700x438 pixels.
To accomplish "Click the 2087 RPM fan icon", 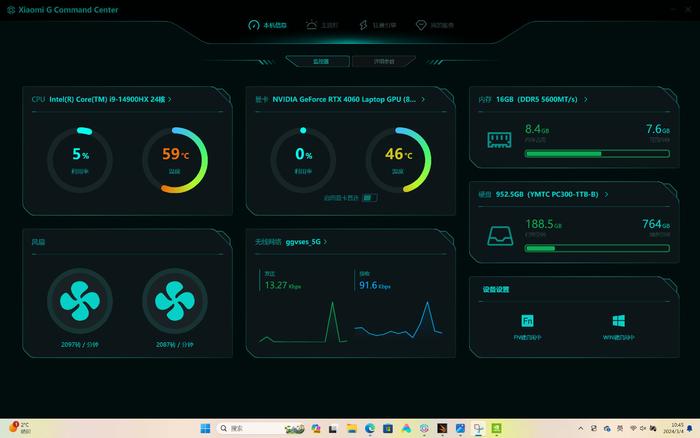I will 175,301.
